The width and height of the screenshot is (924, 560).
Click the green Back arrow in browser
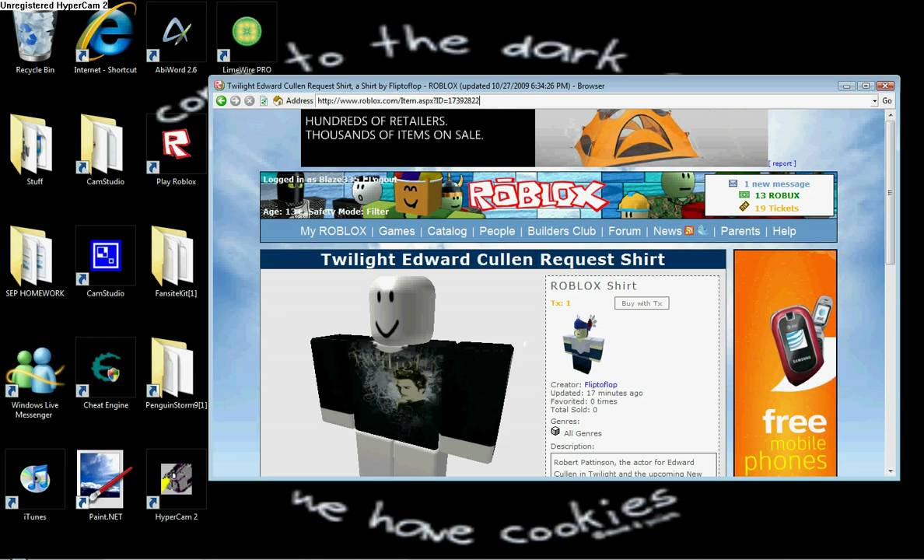point(221,101)
